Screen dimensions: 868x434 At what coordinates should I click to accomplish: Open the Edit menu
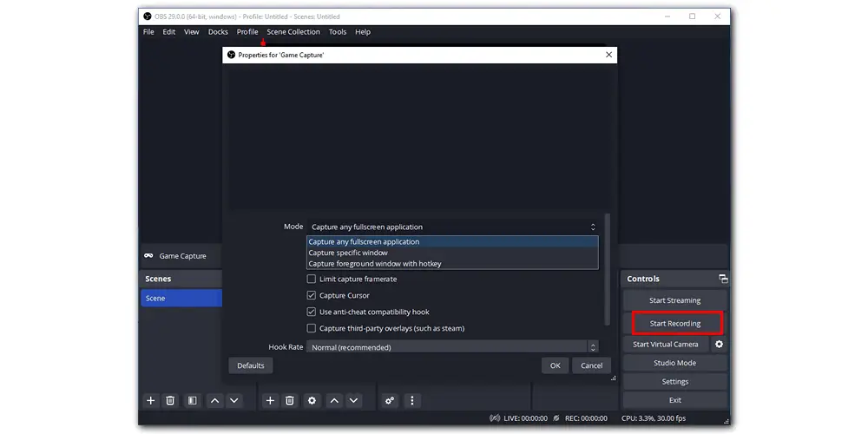169,32
